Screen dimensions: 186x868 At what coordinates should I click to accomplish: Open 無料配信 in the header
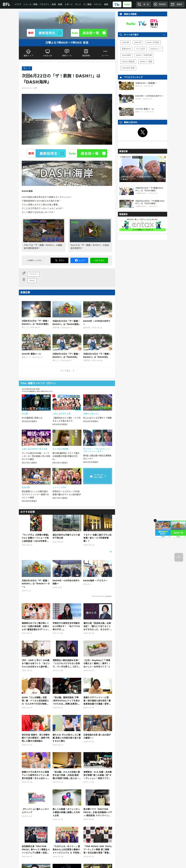pyautogui.click(x=160, y=4)
